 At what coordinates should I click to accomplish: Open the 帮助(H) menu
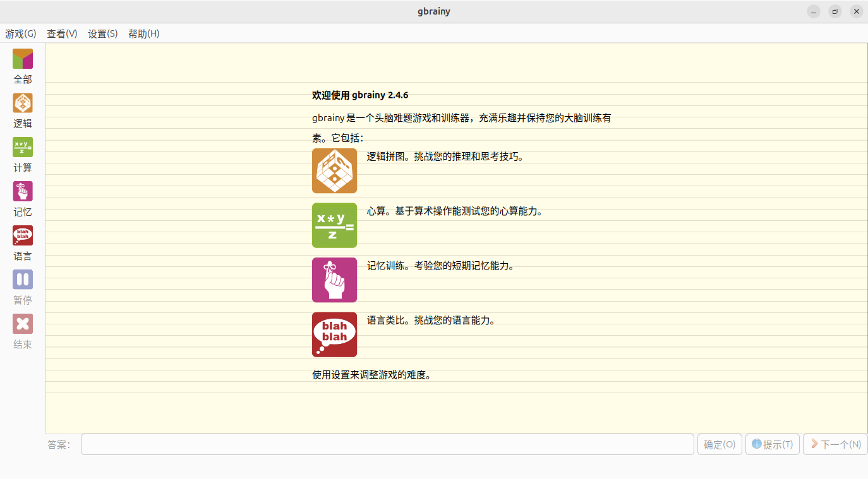click(x=144, y=33)
